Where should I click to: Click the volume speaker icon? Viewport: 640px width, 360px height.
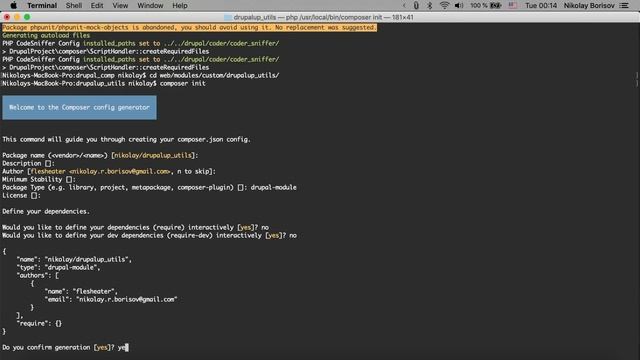(459, 5)
